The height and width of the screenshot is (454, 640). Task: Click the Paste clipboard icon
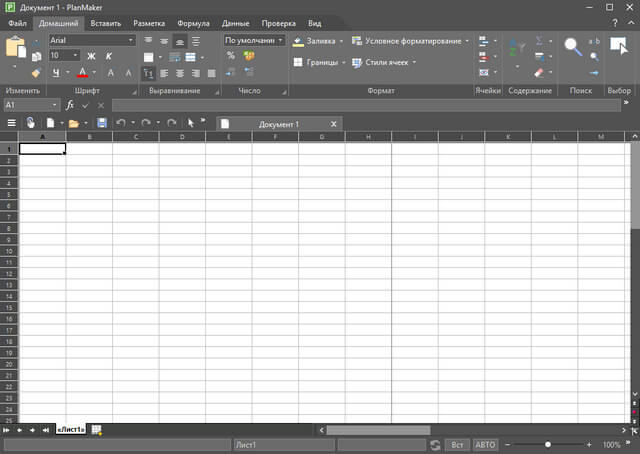14,48
